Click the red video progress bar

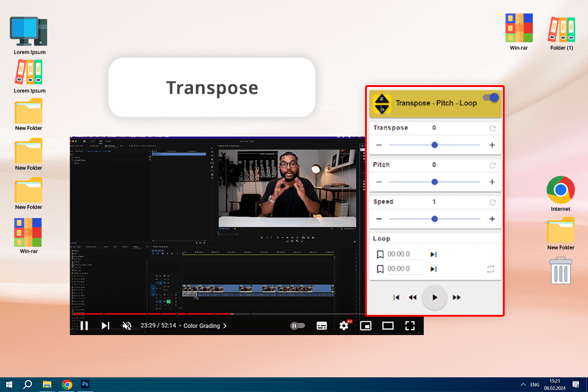(x=152, y=314)
